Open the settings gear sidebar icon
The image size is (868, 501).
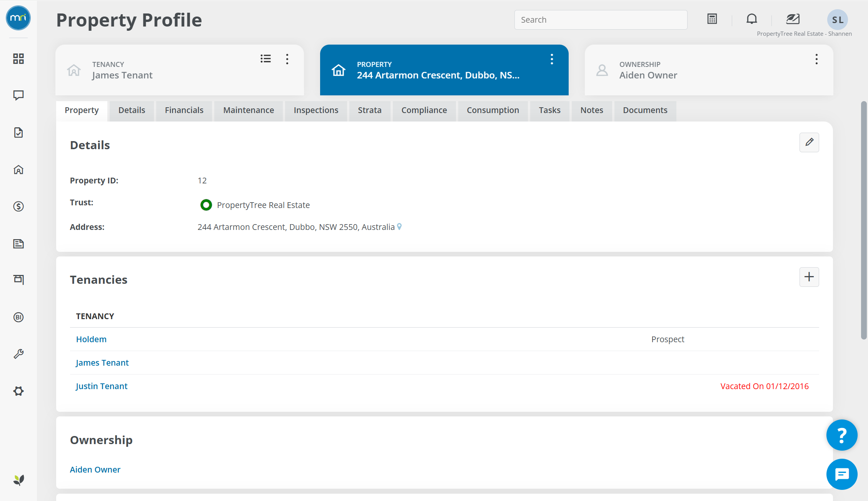click(x=18, y=391)
